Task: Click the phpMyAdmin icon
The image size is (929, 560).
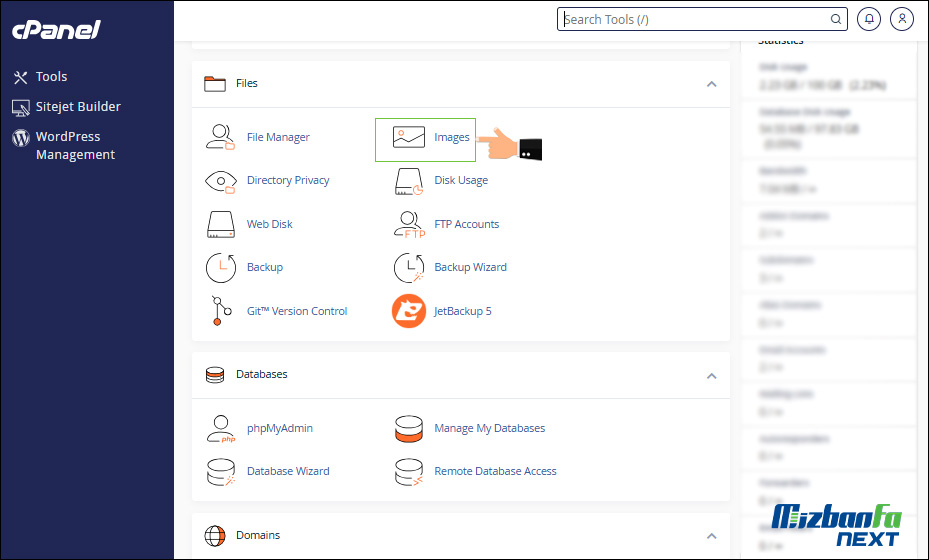Action: pyautogui.click(x=220, y=428)
